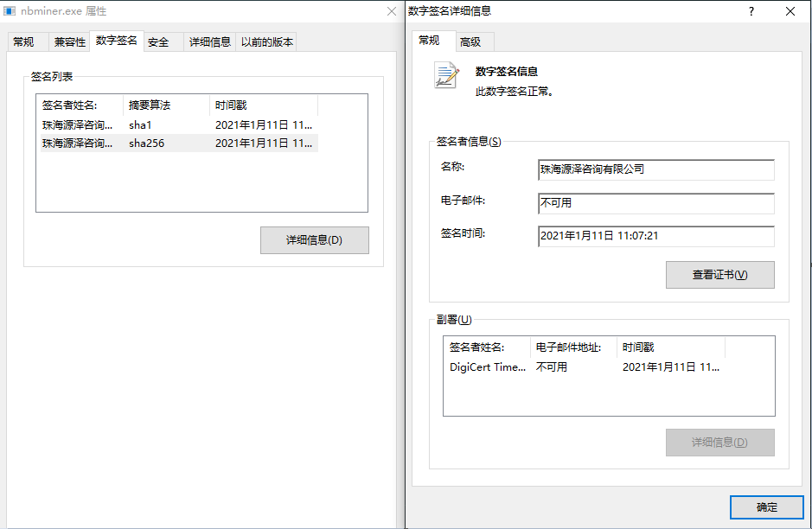Select the sha256 signature row
This screenshot has width=812, height=529.
click(177, 143)
